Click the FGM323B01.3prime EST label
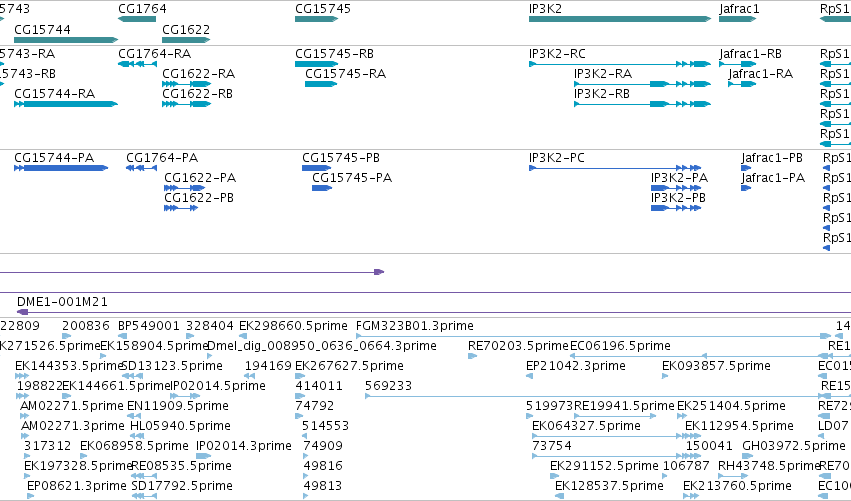Image resolution: width=851 pixels, height=501 pixels. (415, 326)
